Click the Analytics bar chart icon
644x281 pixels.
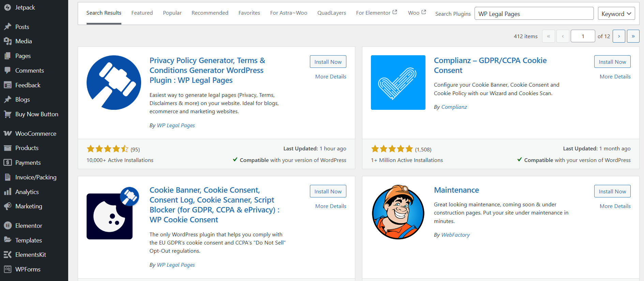click(8, 192)
